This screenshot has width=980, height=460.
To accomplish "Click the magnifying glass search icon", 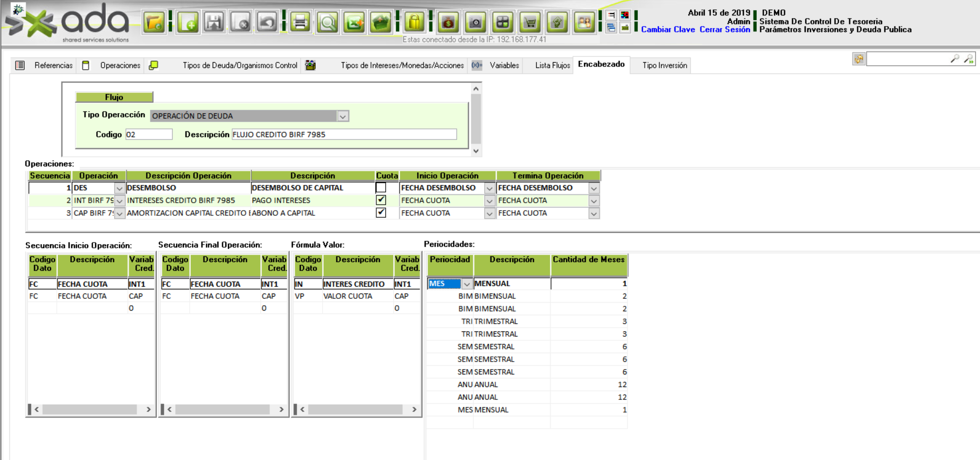I will coord(327,22).
